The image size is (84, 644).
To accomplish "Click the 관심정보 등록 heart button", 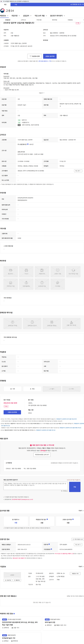I will 35,56.
